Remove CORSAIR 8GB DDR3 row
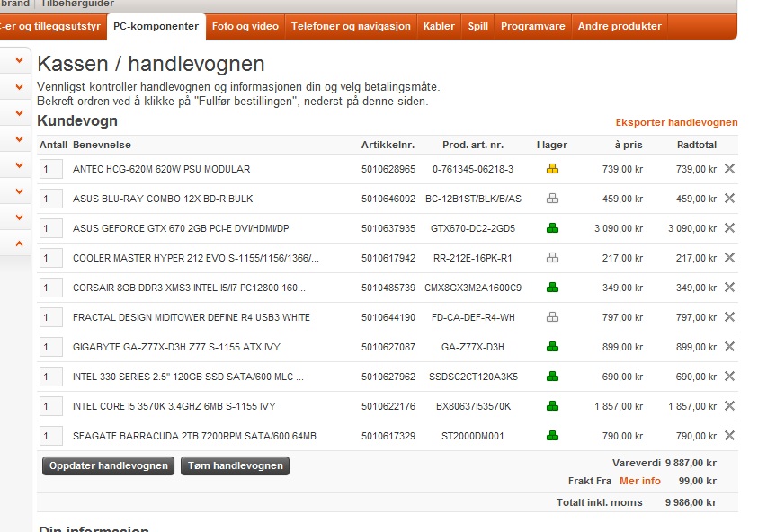Image resolution: width=767 pixels, height=532 pixels. pos(729,288)
